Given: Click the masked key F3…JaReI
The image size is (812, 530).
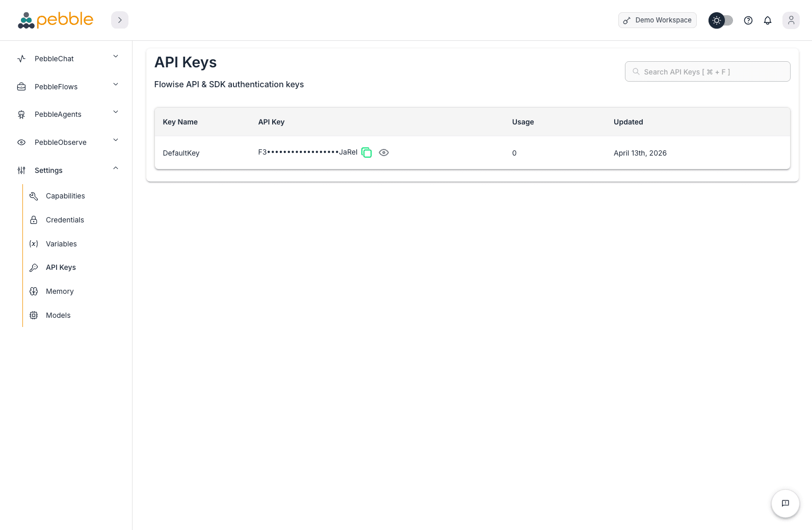Looking at the screenshot, I should pyautogui.click(x=308, y=152).
